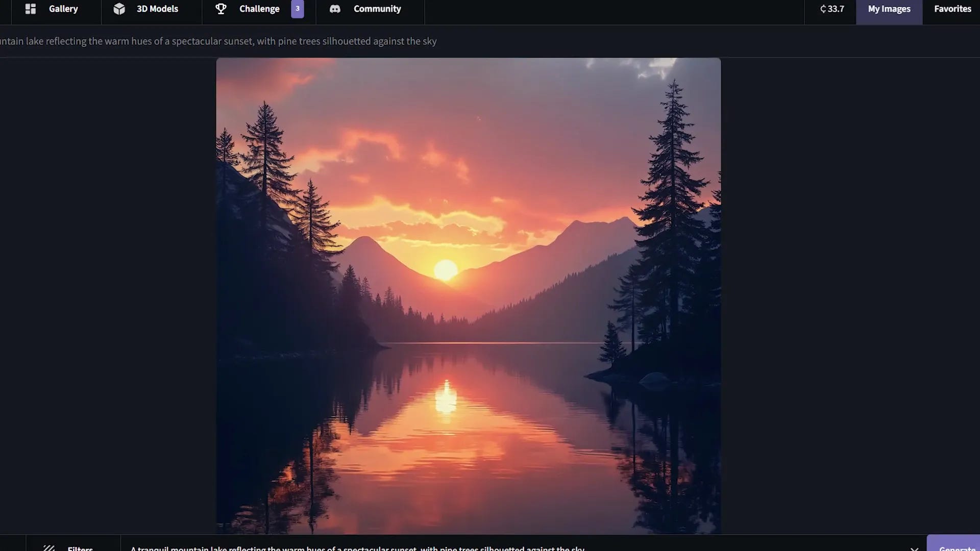The image size is (980, 551).
Task: Open Community via the Discord icon
Action: coord(335,9)
